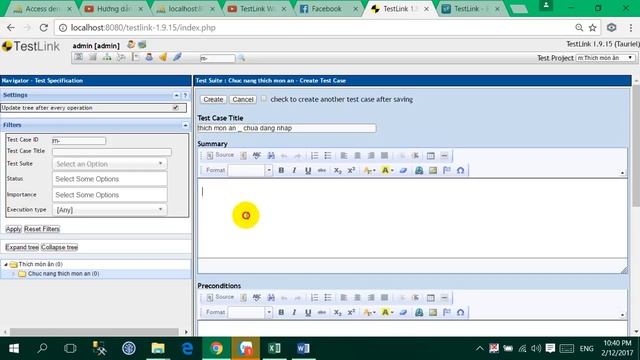Center text in Summary editor
The width and height of the screenshot is (640, 360).
point(357,156)
